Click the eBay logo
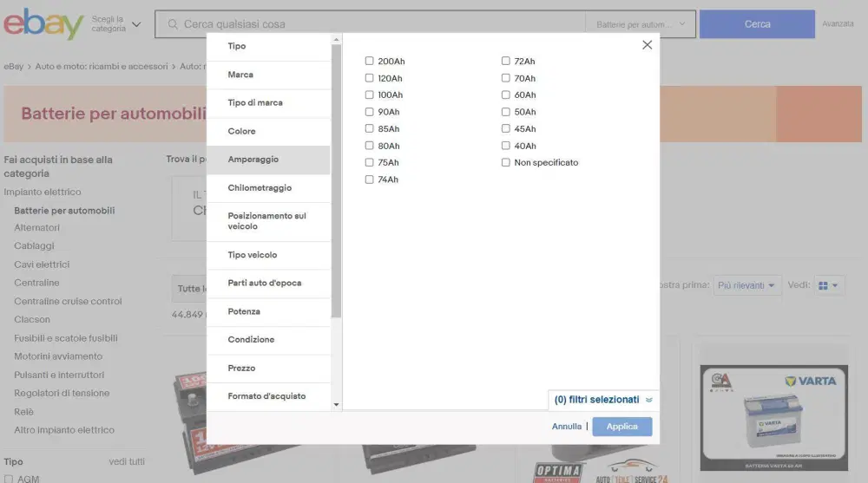This screenshot has width=868, height=483. [x=43, y=23]
